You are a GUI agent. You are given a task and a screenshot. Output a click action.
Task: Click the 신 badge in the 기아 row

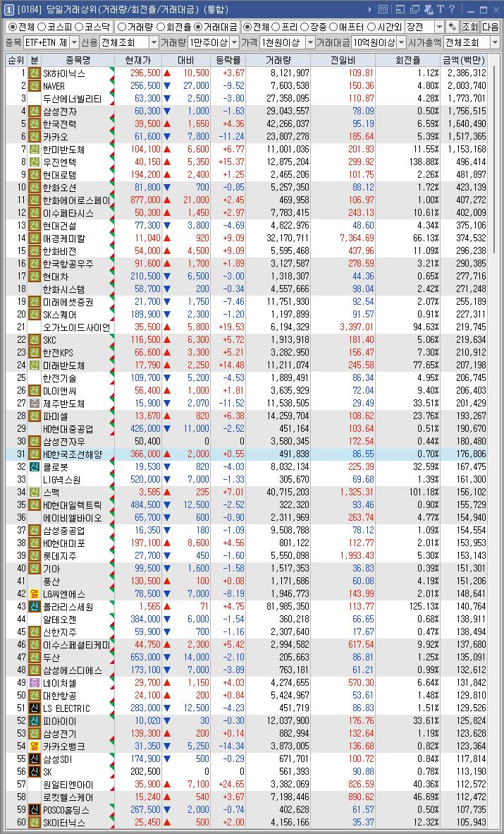35,568
